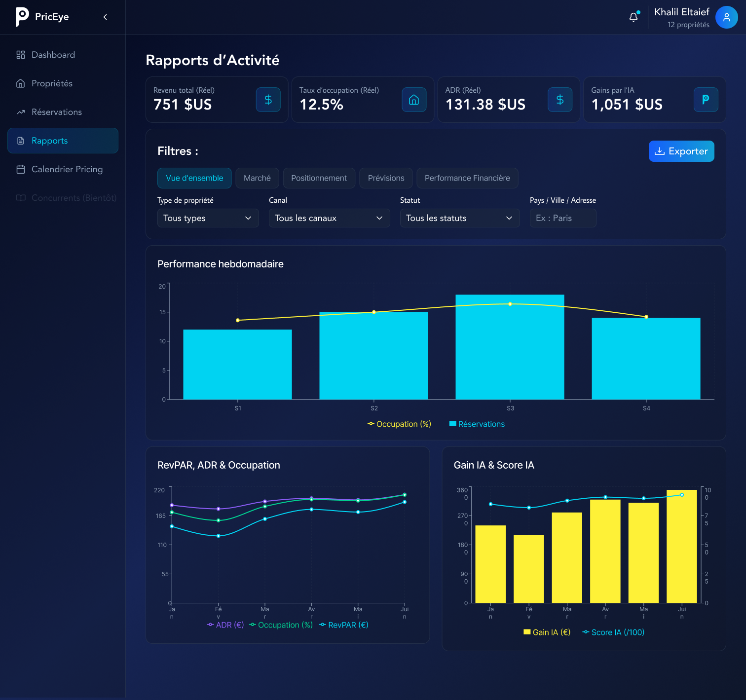The width and height of the screenshot is (746, 700).
Task: Toggle Occupation (%) legend in weekly chart
Action: click(x=399, y=424)
